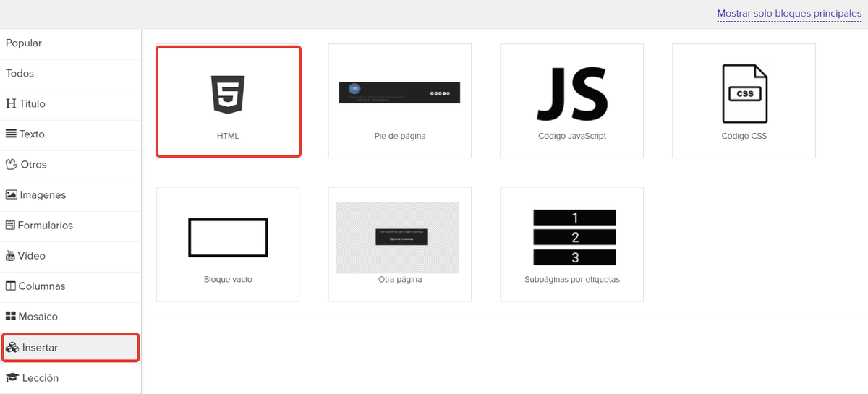
Task: Pick the Código CSS block
Action: click(x=744, y=101)
